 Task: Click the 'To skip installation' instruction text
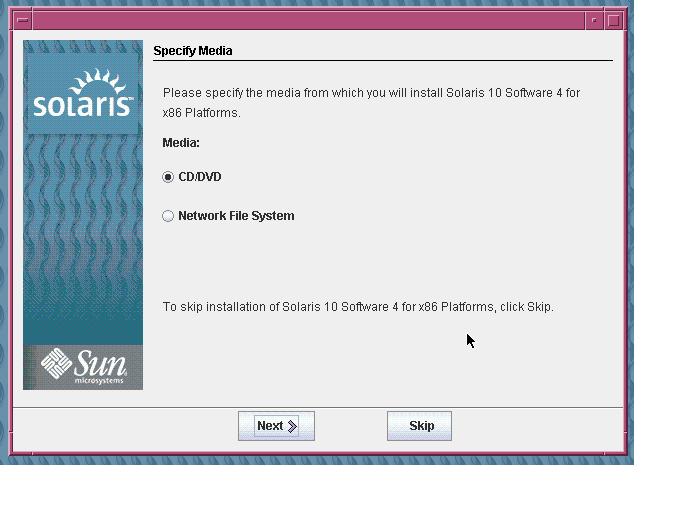click(358, 307)
